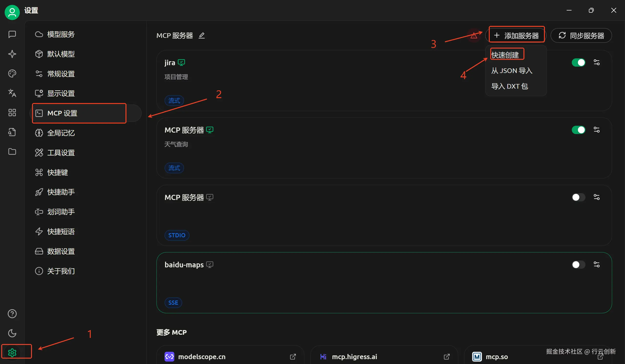The height and width of the screenshot is (364, 625).
Task: Enable the baidu-maps server toggle
Action: click(578, 265)
